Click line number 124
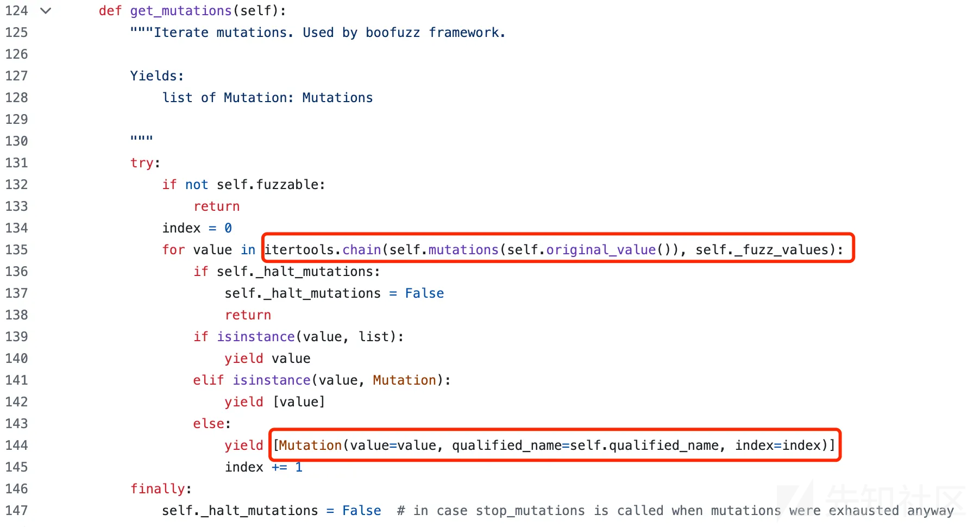The image size is (980, 527). (x=16, y=10)
